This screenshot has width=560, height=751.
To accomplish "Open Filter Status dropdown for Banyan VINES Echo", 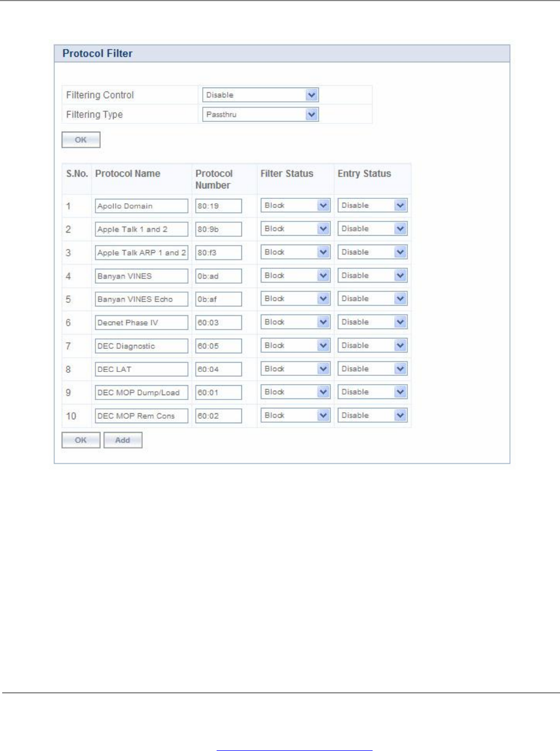I will click(x=295, y=299).
